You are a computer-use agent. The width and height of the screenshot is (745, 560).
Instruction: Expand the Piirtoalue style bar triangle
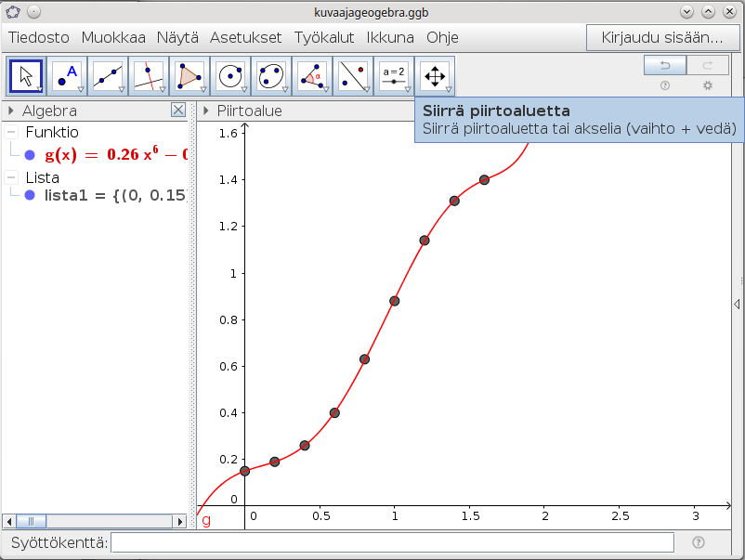206,111
